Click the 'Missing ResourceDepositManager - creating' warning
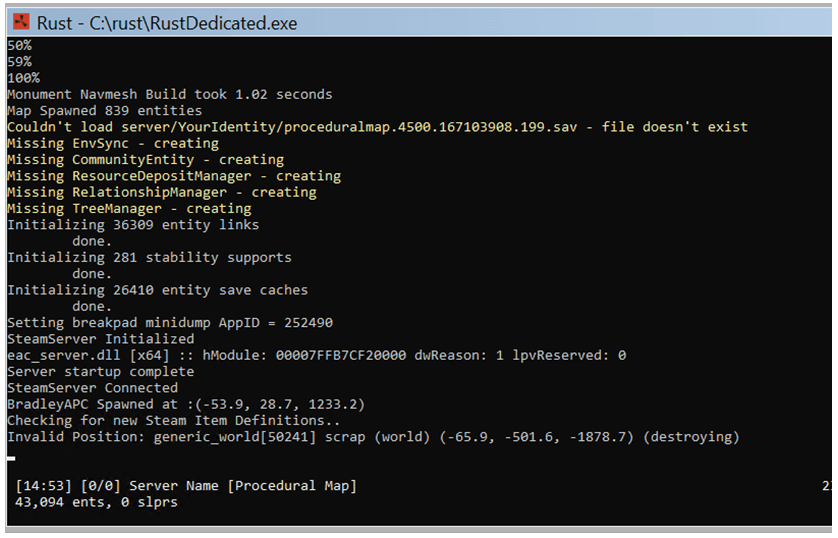Viewport: 838px width, 538px height. (174, 176)
